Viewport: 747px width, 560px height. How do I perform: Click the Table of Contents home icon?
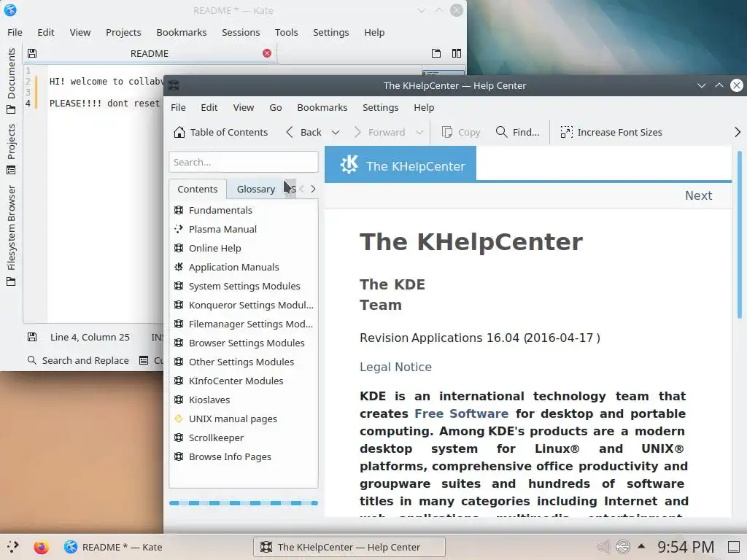(x=179, y=133)
